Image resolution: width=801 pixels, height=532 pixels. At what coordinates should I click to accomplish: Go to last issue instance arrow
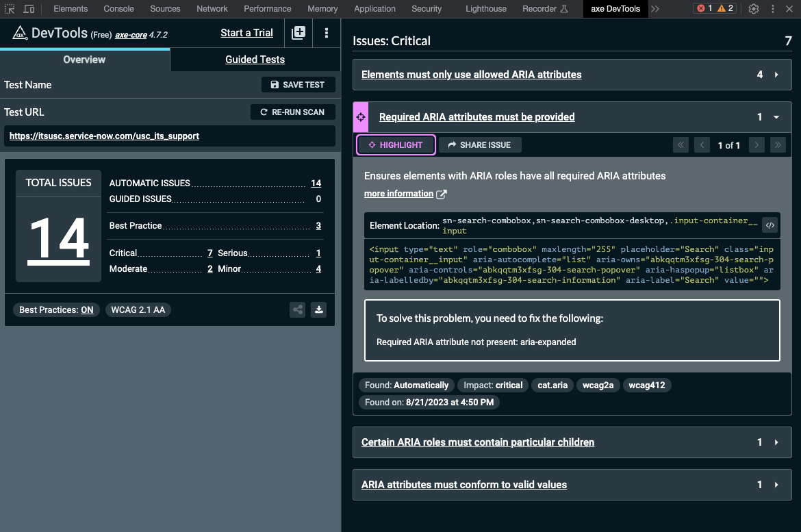778,145
